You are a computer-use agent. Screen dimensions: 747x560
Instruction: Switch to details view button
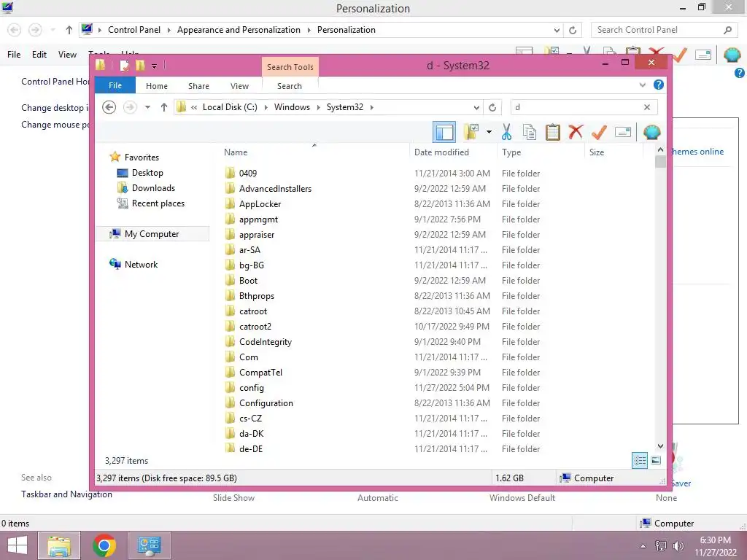pyautogui.click(x=640, y=460)
